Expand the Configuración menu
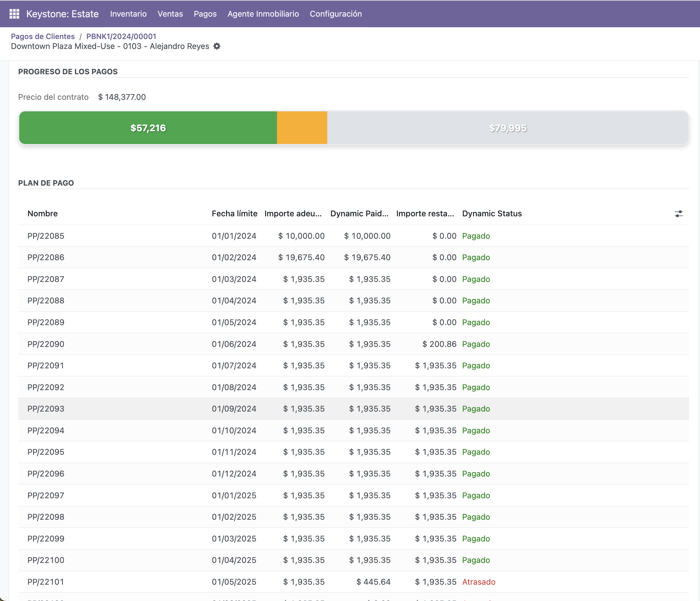This screenshot has width=700, height=601. (x=336, y=14)
